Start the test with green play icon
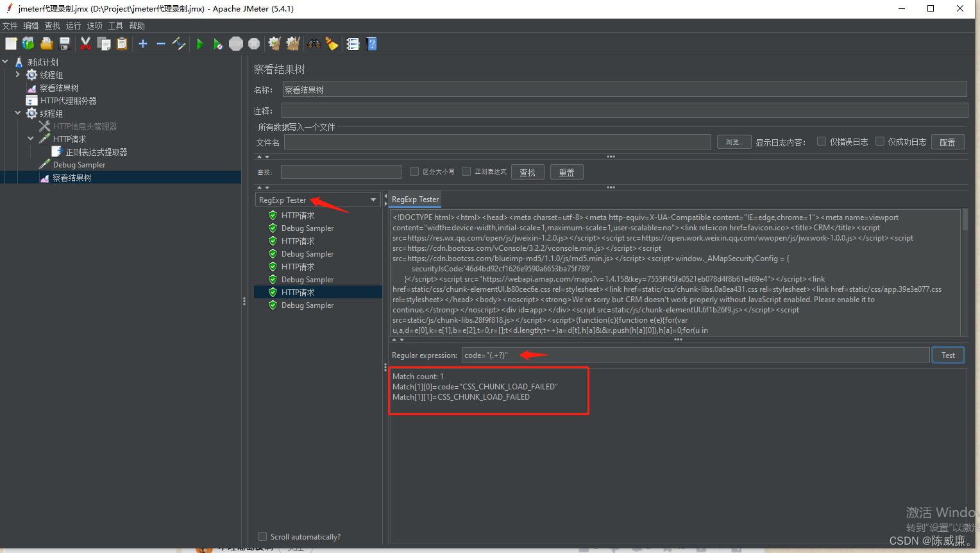The image size is (980, 553). click(x=200, y=44)
